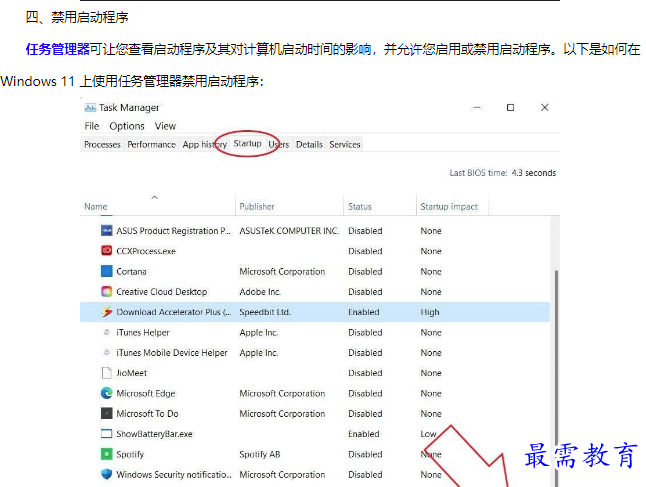Click the ShowBatteryBar.exe icon
The height and width of the screenshot is (487, 646).
click(x=107, y=434)
